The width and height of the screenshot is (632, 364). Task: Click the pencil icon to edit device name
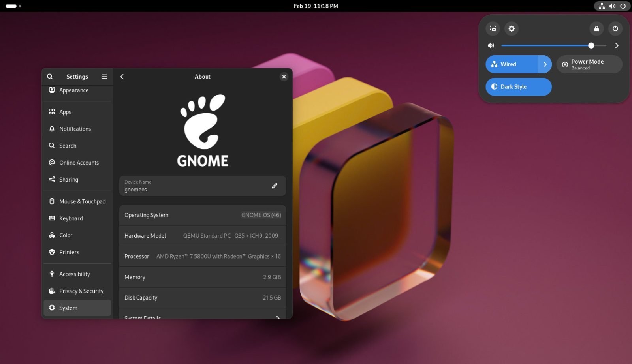(x=275, y=186)
